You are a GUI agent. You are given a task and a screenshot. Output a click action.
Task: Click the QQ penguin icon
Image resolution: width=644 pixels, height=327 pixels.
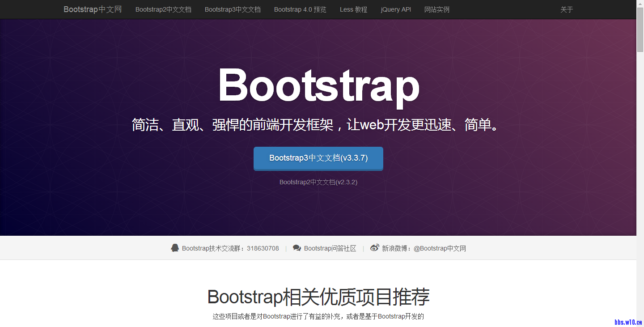[x=175, y=248]
